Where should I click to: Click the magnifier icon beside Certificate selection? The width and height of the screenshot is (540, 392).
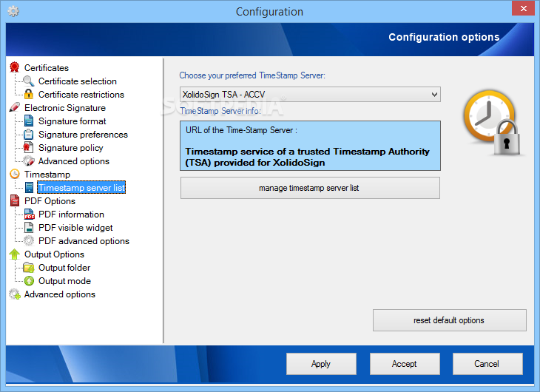pos(29,81)
